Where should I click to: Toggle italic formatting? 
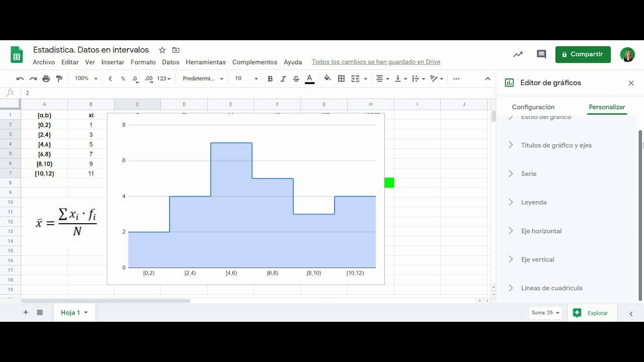pos(283,78)
